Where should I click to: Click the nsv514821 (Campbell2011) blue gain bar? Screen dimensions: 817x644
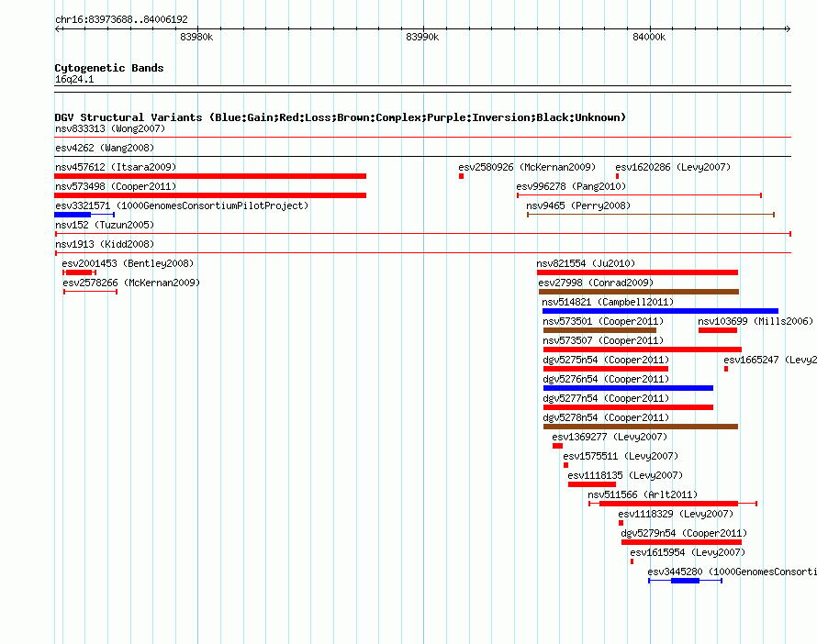tap(660, 311)
